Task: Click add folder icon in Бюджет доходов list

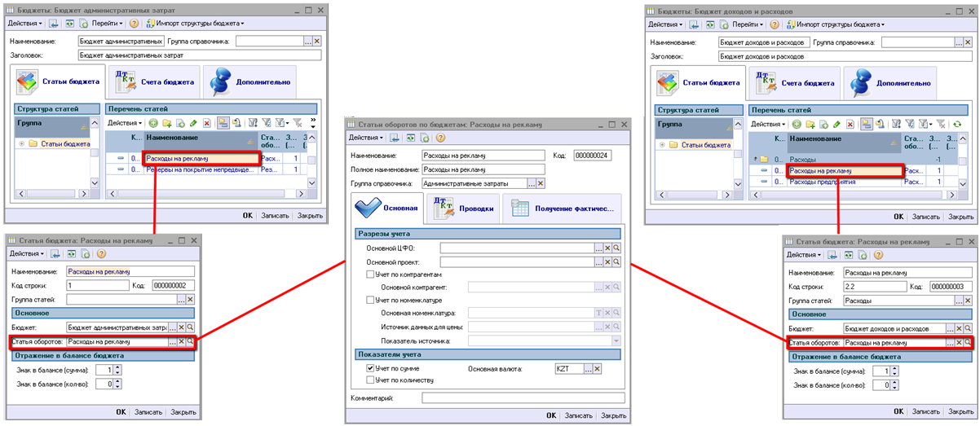Action: [811, 124]
